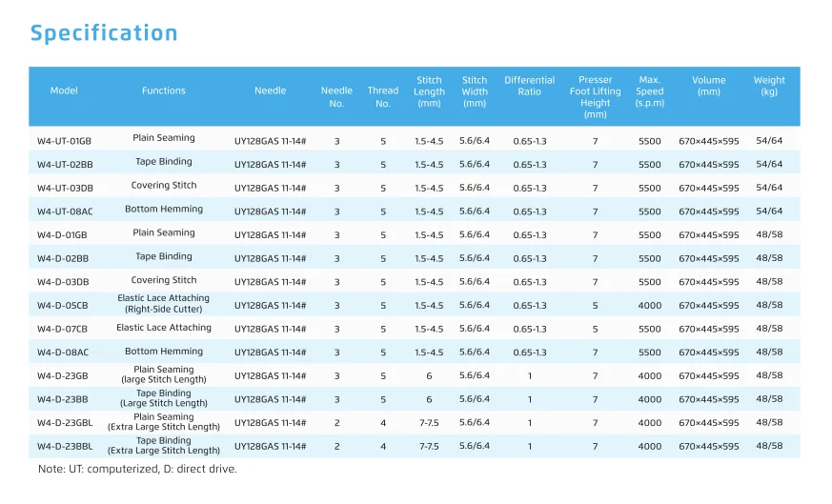The height and width of the screenshot is (504, 832).
Task: Click model W4-UT-01GB in the table
Action: [65, 141]
